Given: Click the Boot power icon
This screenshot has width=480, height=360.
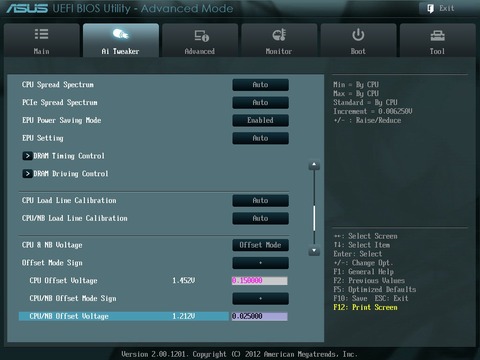Looking at the screenshot, I should point(358,35).
